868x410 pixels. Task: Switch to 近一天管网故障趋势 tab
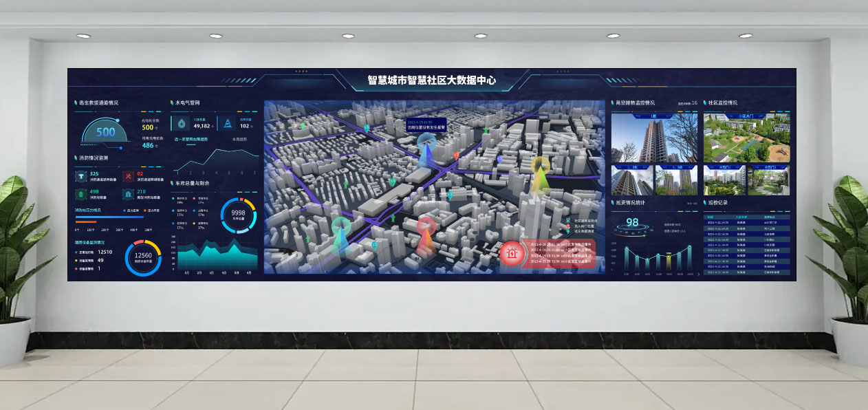pos(191,139)
